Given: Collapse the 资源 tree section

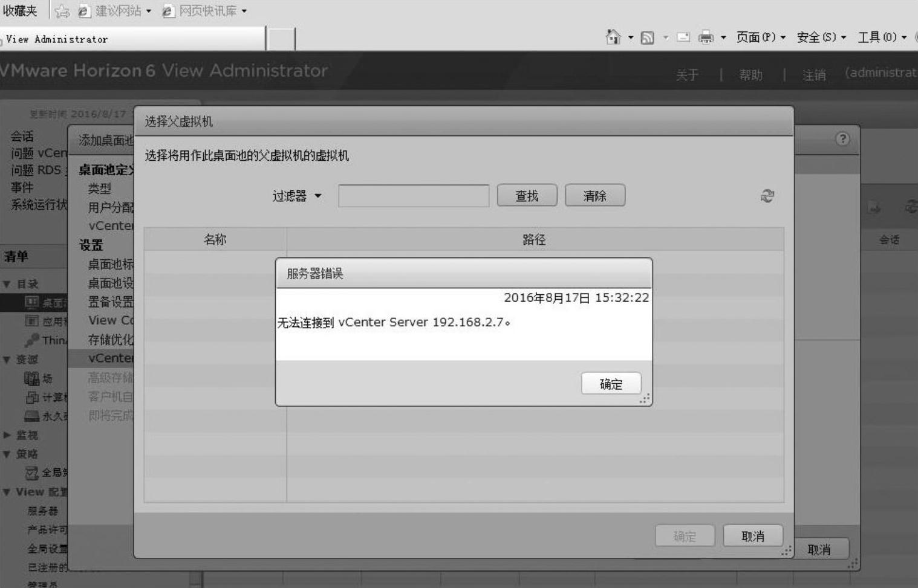Looking at the screenshot, I should point(7,360).
